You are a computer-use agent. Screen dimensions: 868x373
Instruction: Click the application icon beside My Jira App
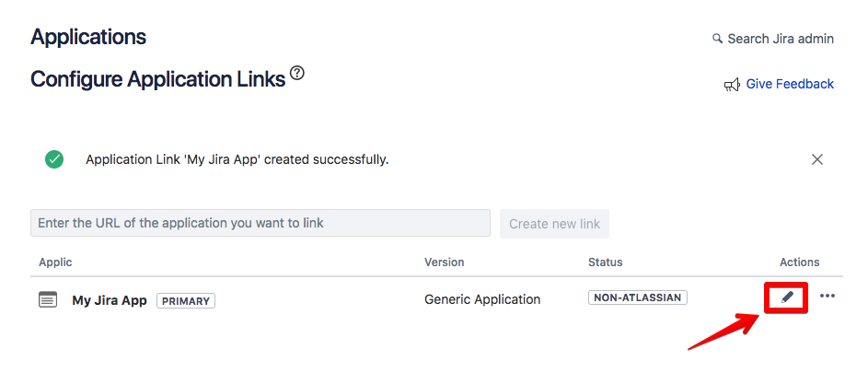[48, 300]
